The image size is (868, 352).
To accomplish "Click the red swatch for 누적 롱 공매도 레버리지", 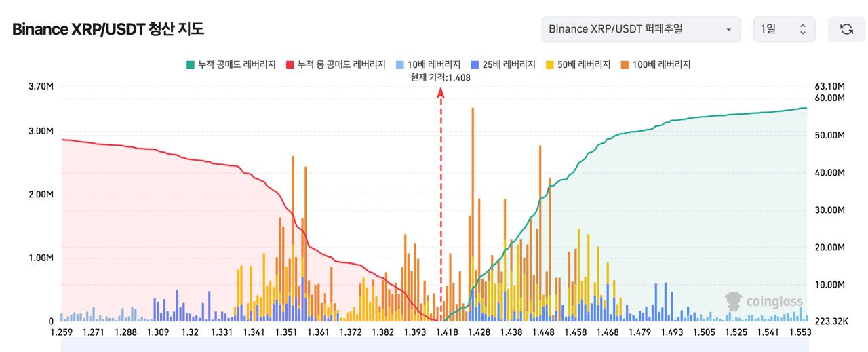I will coord(290,64).
